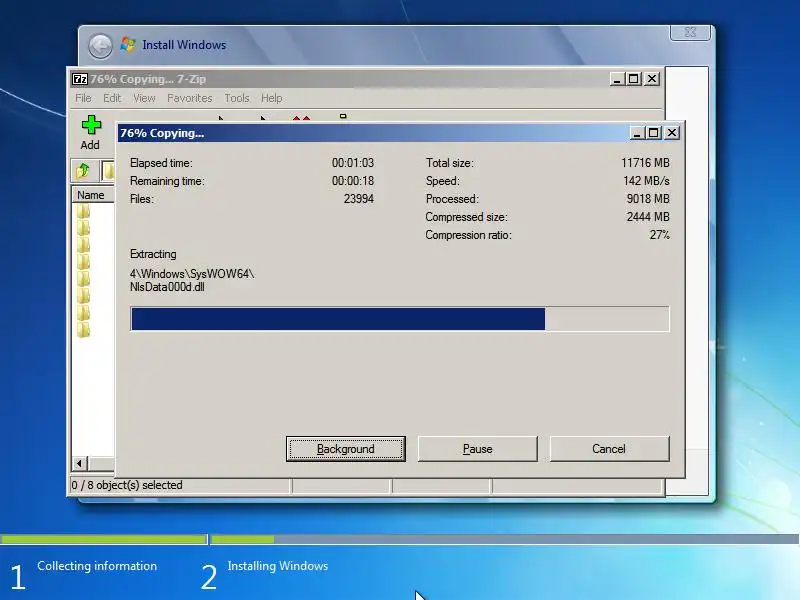Close the 76% Copying dialog
The height and width of the screenshot is (600, 800).
point(672,133)
